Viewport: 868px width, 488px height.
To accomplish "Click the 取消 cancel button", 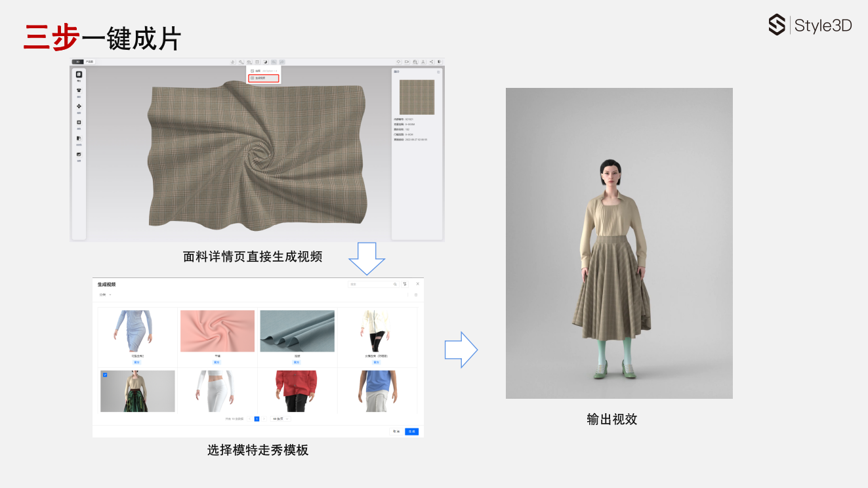I will tap(396, 432).
